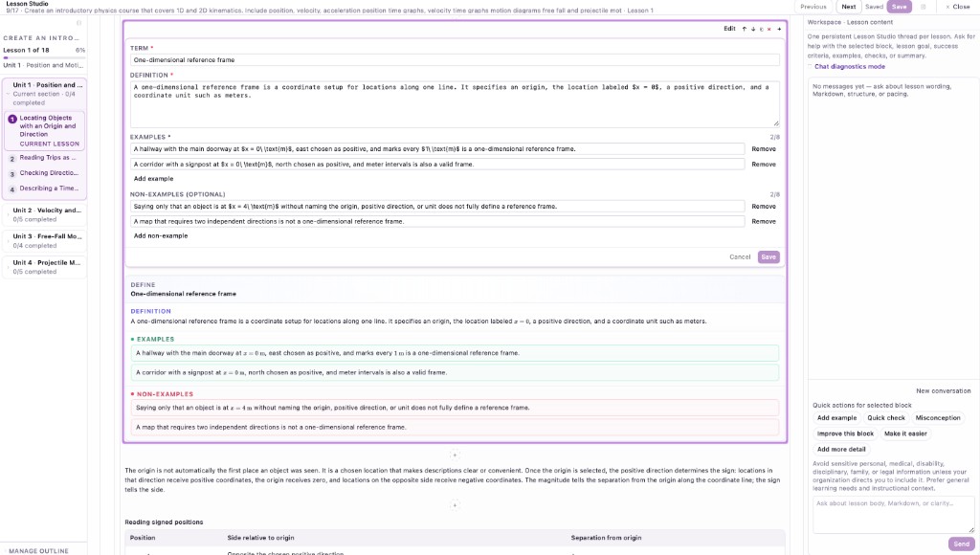This screenshot has width=980, height=555.
Task: Move the block up with the up arrow
Action: (744, 29)
